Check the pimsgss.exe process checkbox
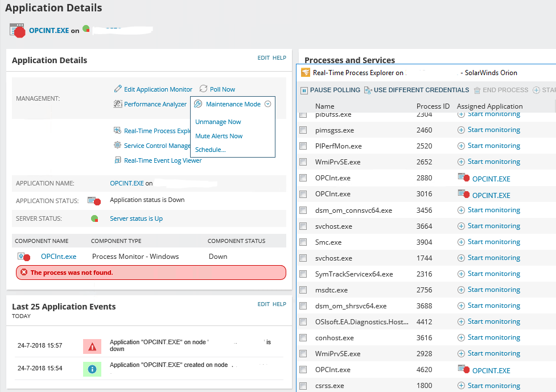 (x=303, y=130)
